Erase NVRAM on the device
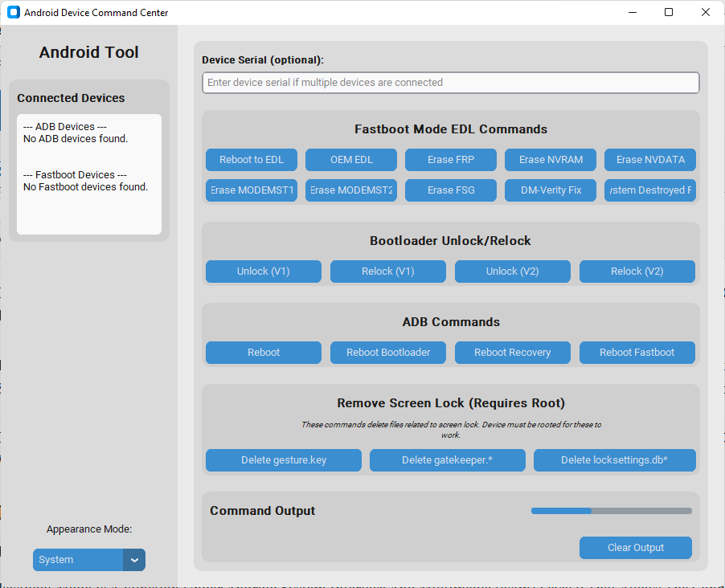Image resolution: width=725 pixels, height=588 pixels. pyautogui.click(x=550, y=159)
